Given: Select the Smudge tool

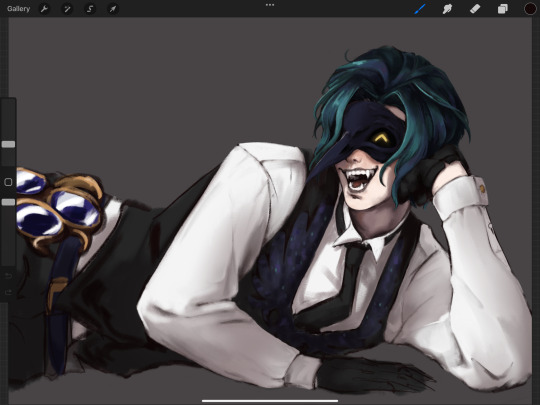Looking at the screenshot, I should tap(447, 9).
